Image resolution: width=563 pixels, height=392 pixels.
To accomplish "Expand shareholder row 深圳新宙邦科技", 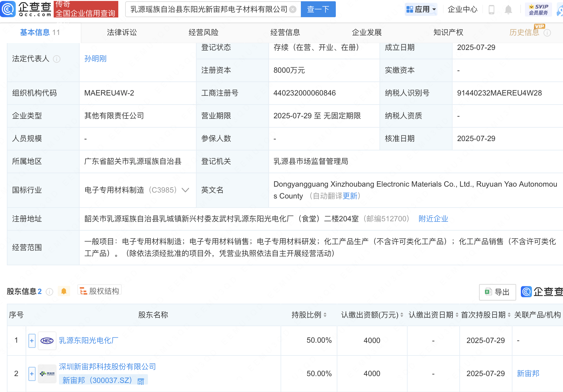I will pos(32,374).
